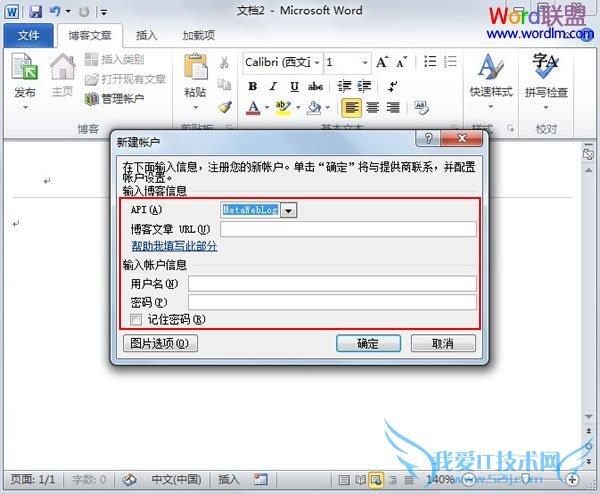Click the Cancel (取消) button
Viewport: 600px width, 494px height.
point(443,343)
